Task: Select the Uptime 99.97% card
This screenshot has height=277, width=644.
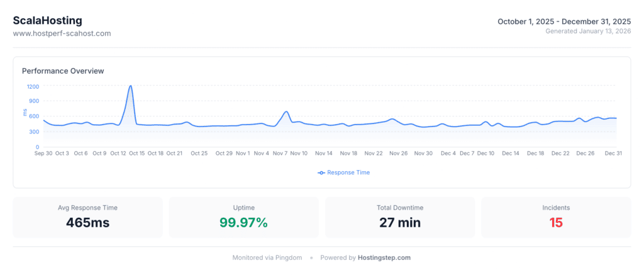Action: [243, 217]
